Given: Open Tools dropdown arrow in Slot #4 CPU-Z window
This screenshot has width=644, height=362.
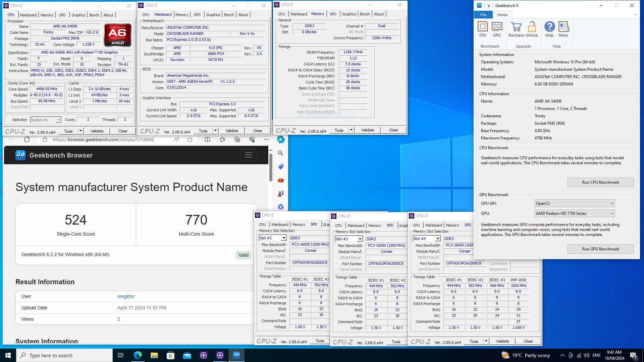Looking at the screenshot, I should click(x=486, y=341).
